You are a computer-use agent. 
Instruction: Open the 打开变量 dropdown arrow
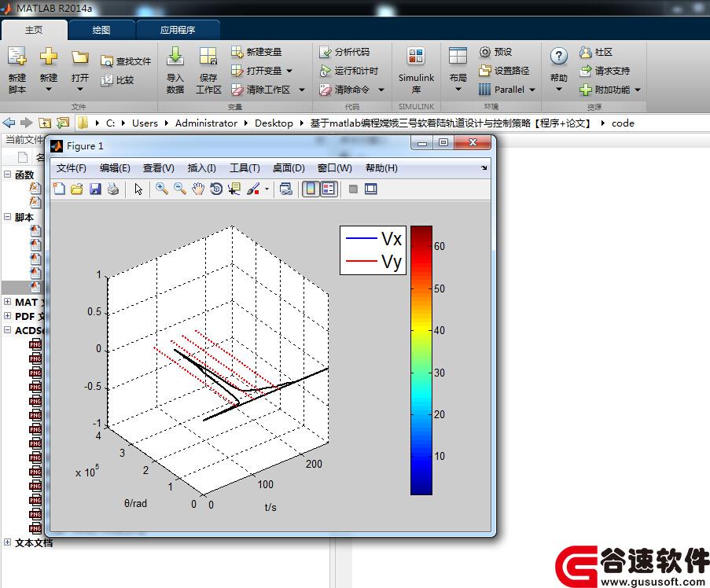coord(289,71)
